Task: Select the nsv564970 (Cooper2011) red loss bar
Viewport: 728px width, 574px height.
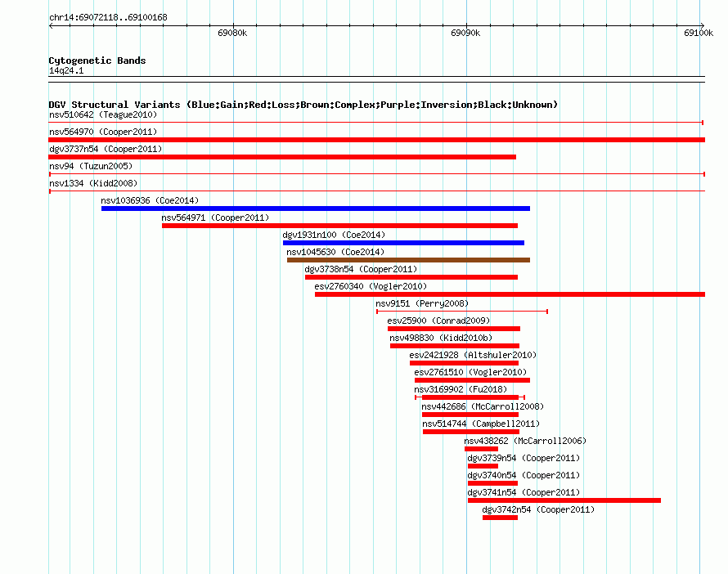Action: [376, 140]
